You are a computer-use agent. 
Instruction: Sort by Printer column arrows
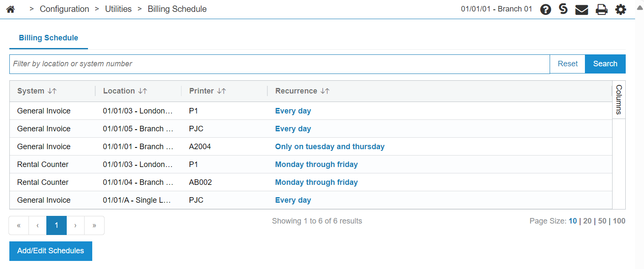[221, 91]
